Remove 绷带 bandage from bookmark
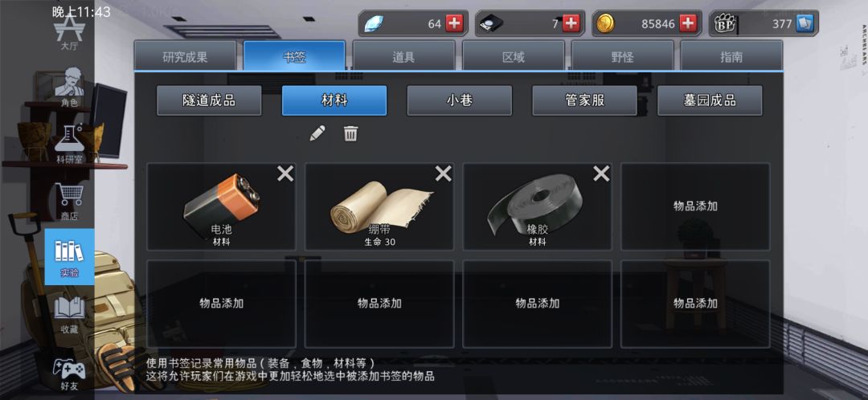Image resolution: width=868 pixels, height=400 pixels. [444, 174]
